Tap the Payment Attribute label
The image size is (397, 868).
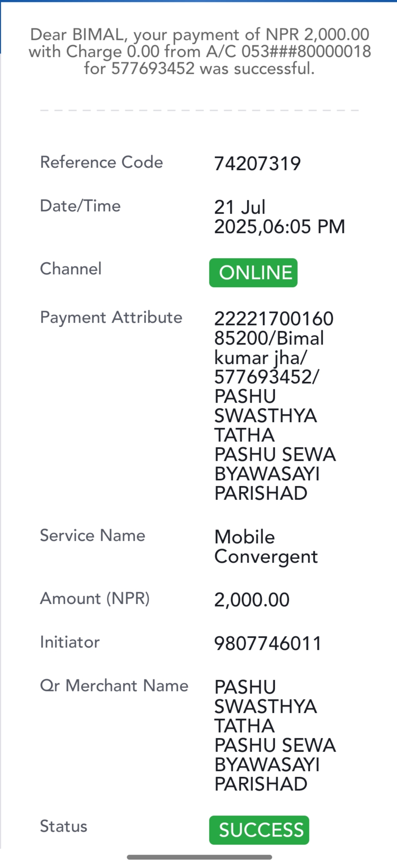111,317
